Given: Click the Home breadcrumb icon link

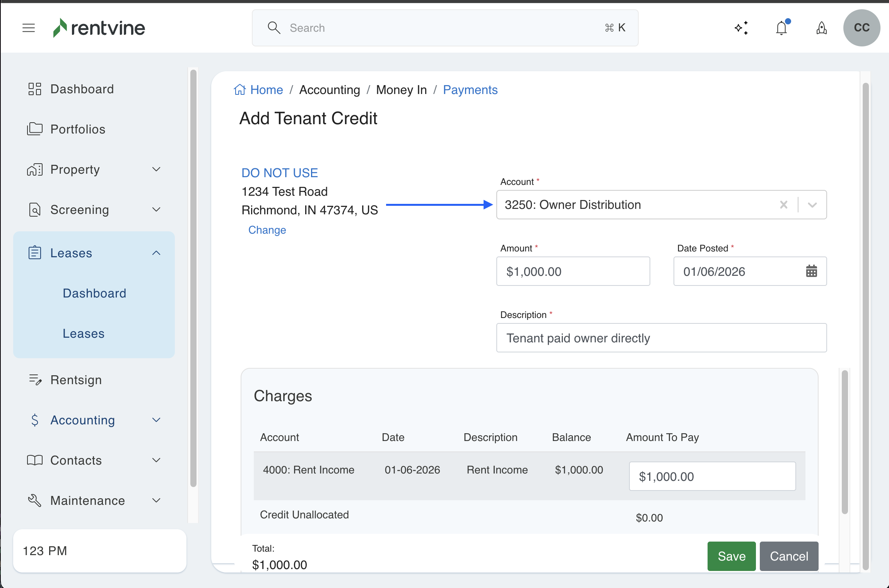Looking at the screenshot, I should 240,90.
